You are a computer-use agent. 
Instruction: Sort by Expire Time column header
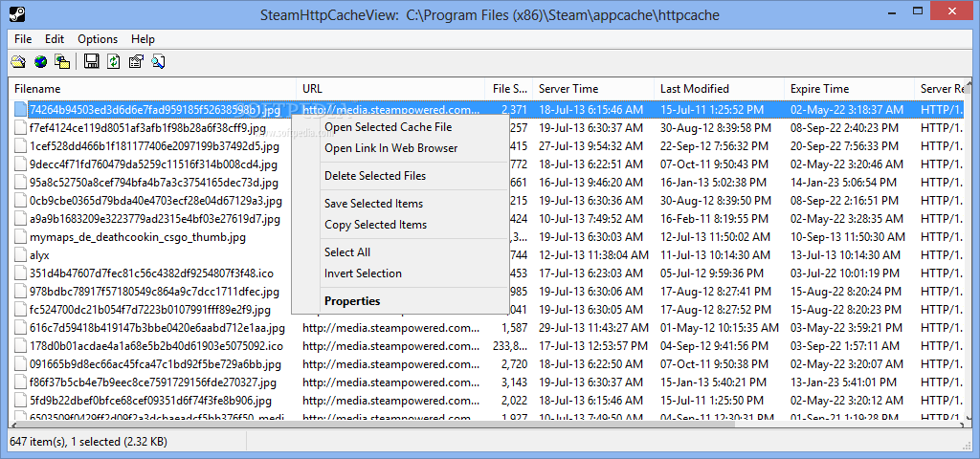coord(849,89)
